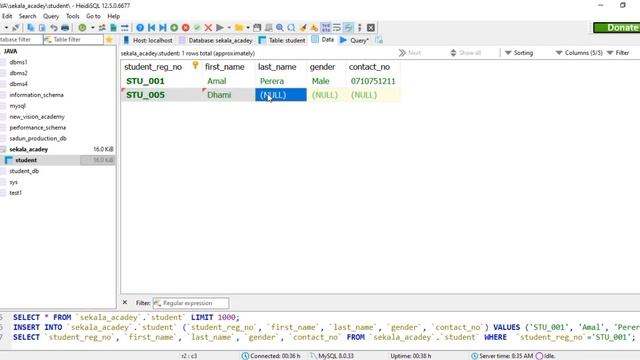The image size is (640, 360).
Task: Select the sekala_acadey database in tree
Action: click(29, 149)
